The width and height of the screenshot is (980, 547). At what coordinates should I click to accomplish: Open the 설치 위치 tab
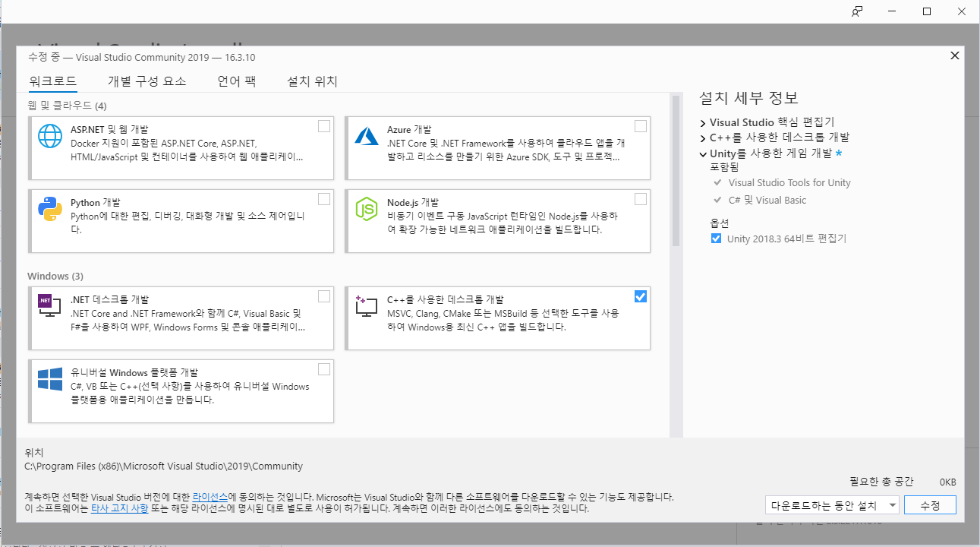pyautogui.click(x=312, y=81)
